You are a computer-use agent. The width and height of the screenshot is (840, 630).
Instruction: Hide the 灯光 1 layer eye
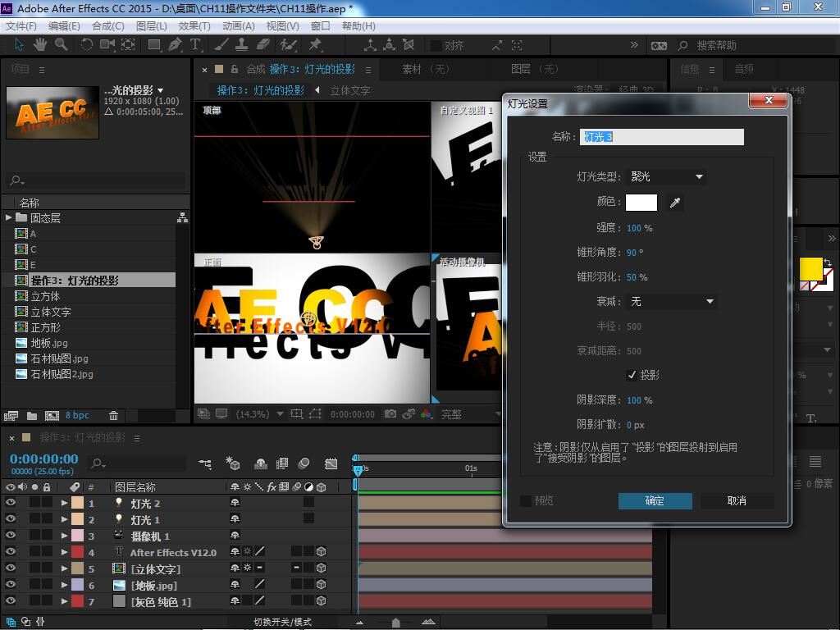coord(10,518)
